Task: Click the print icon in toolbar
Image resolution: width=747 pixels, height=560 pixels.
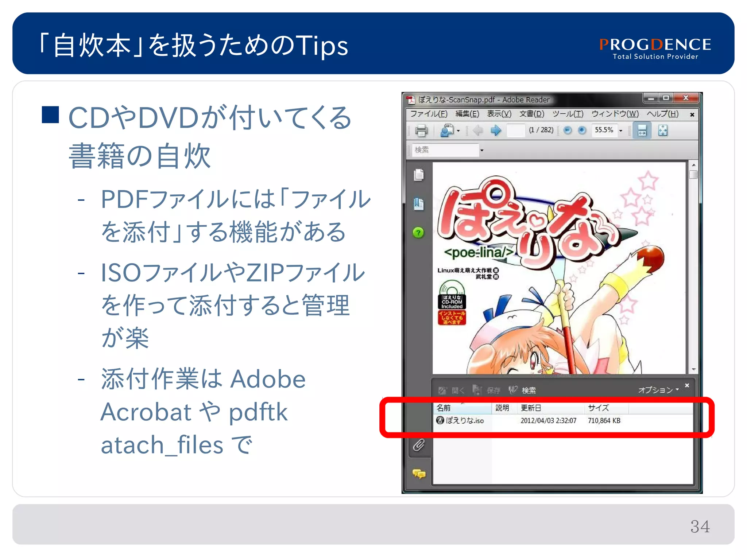Action: [421, 130]
